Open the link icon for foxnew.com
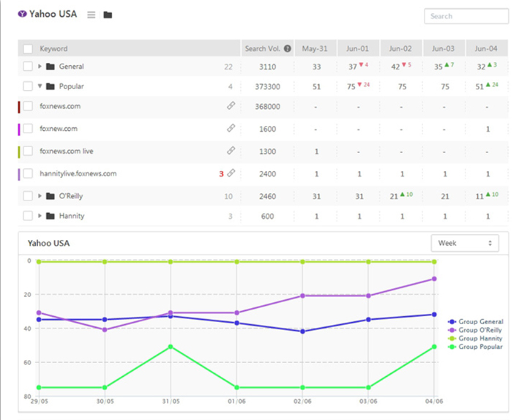 (x=231, y=128)
